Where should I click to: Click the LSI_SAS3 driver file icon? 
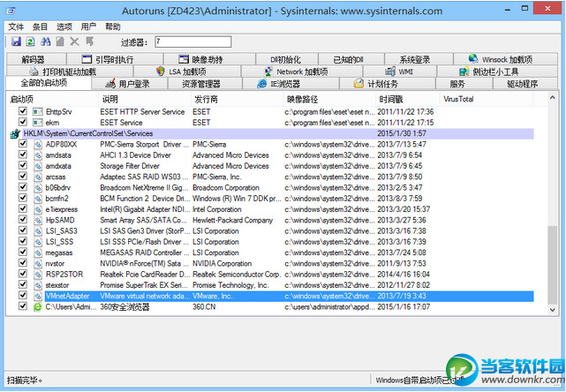(x=38, y=231)
